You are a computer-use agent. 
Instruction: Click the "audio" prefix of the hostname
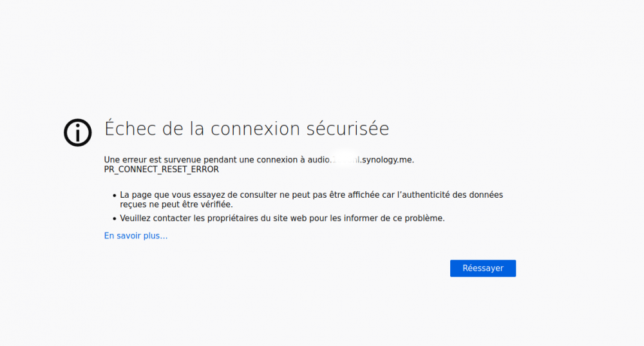[x=318, y=160]
